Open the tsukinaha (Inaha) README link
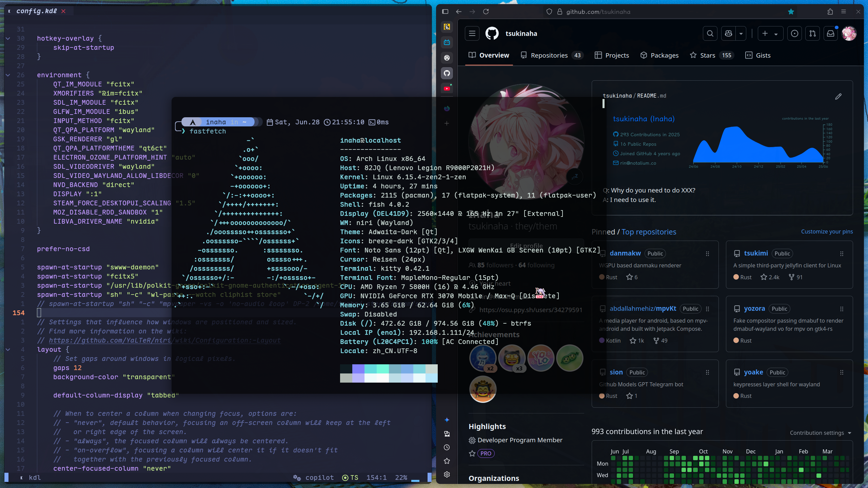 (644, 119)
